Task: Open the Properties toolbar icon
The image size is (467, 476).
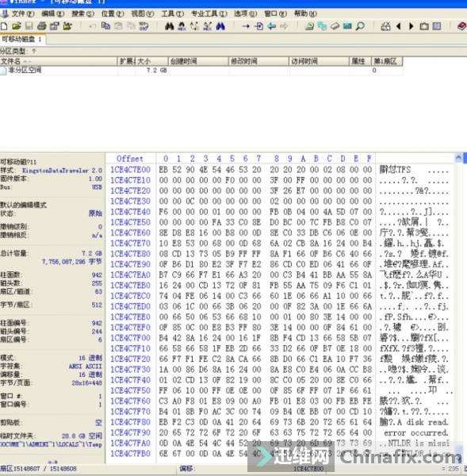Action: click(55, 26)
